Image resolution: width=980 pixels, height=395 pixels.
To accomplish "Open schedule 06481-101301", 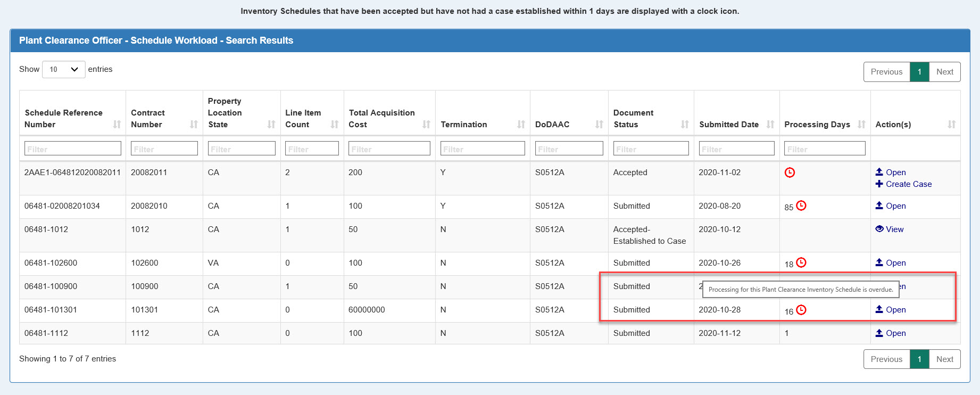I will pos(891,310).
